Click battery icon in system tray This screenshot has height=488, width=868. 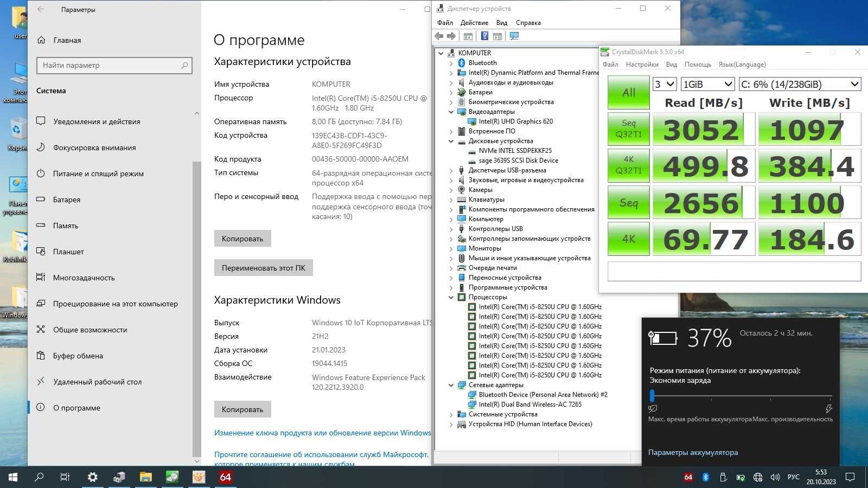pyautogui.click(x=741, y=477)
